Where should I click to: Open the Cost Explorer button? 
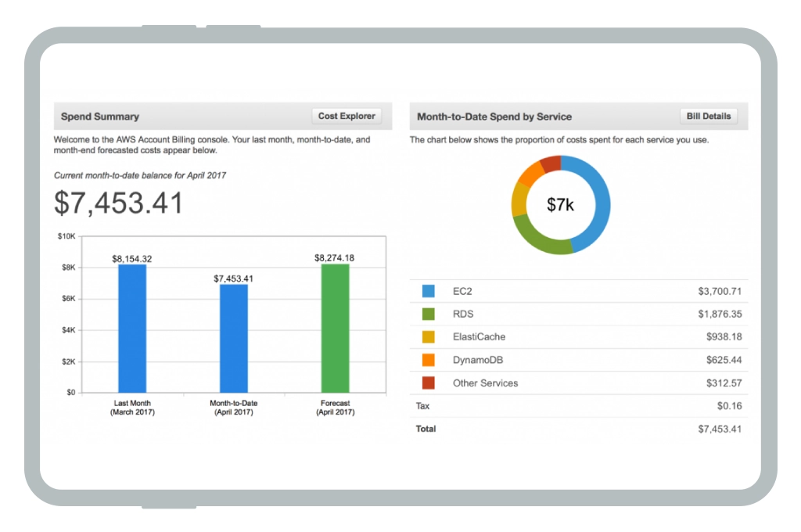(x=347, y=116)
